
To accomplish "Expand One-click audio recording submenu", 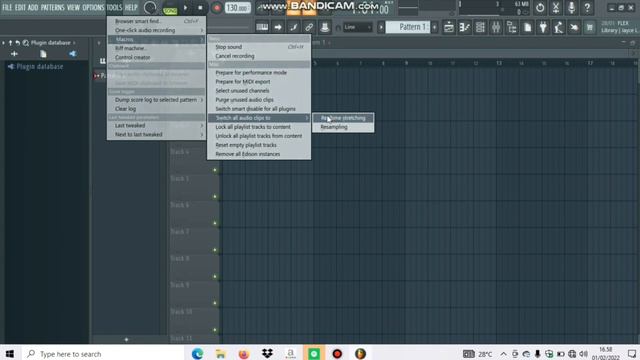I will coord(156,30).
